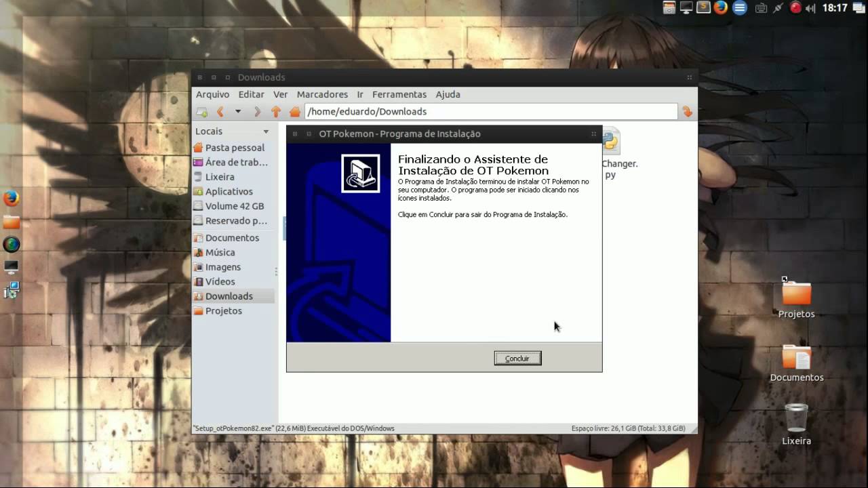
Task: Click the installer title bar OT Pokemon
Action: click(444, 134)
